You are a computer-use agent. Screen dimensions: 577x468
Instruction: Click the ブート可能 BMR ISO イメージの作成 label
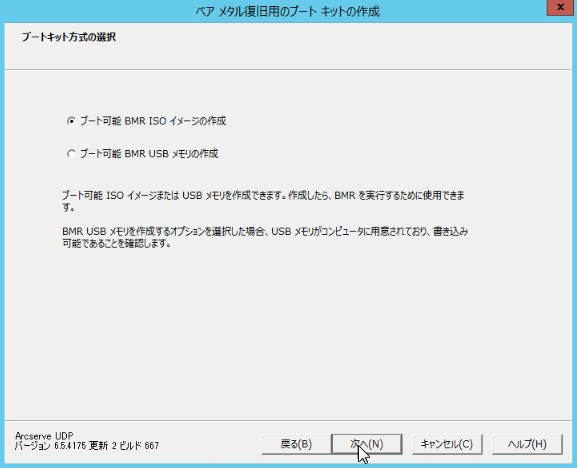[x=153, y=121]
